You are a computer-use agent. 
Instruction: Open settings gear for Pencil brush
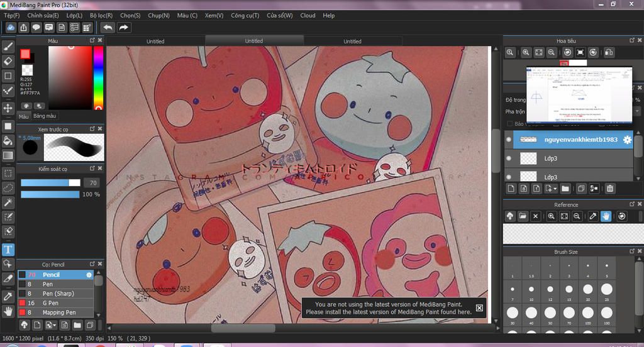point(89,275)
